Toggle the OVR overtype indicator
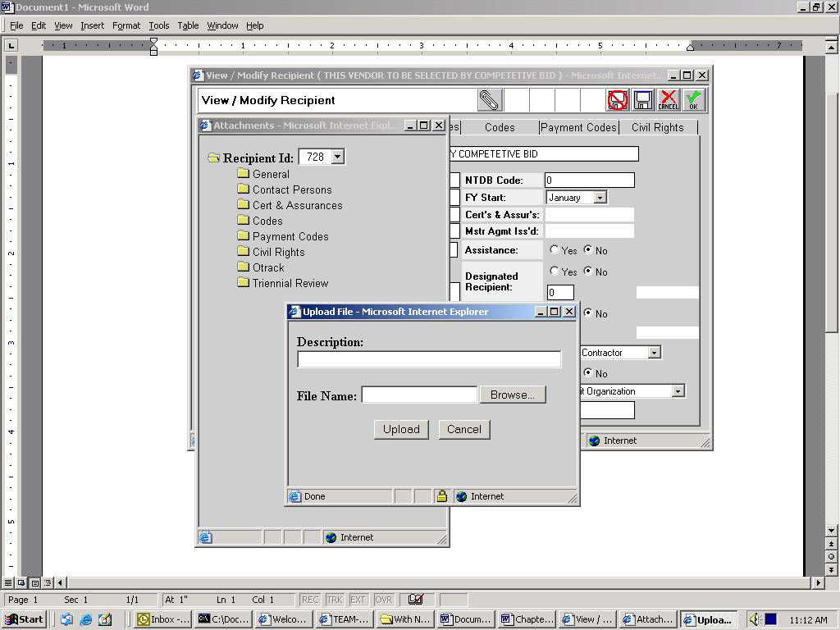This screenshot has height=630, width=840. [x=384, y=600]
